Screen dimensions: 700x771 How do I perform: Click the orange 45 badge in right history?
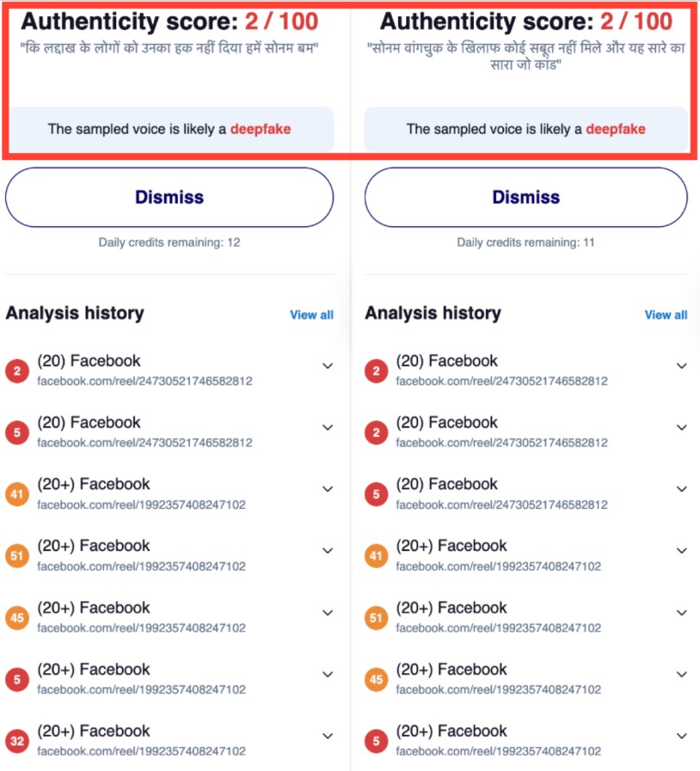[377, 679]
